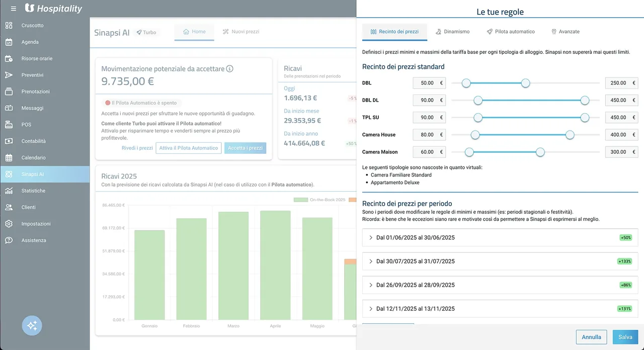This screenshot has width=644, height=350.
Task: Click the +133% badge on July period
Action: click(x=624, y=261)
